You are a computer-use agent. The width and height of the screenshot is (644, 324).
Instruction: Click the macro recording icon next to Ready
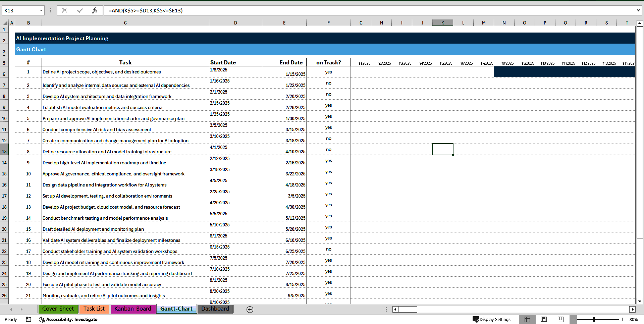29,319
